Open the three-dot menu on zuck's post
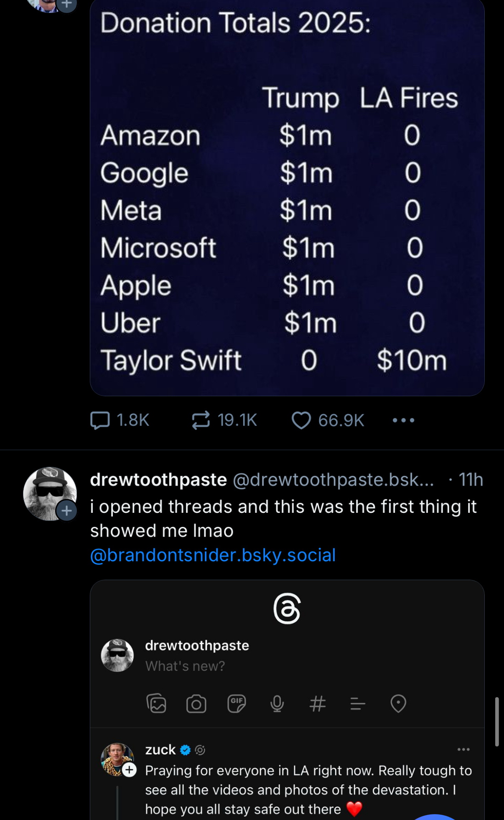504x820 pixels. (463, 749)
